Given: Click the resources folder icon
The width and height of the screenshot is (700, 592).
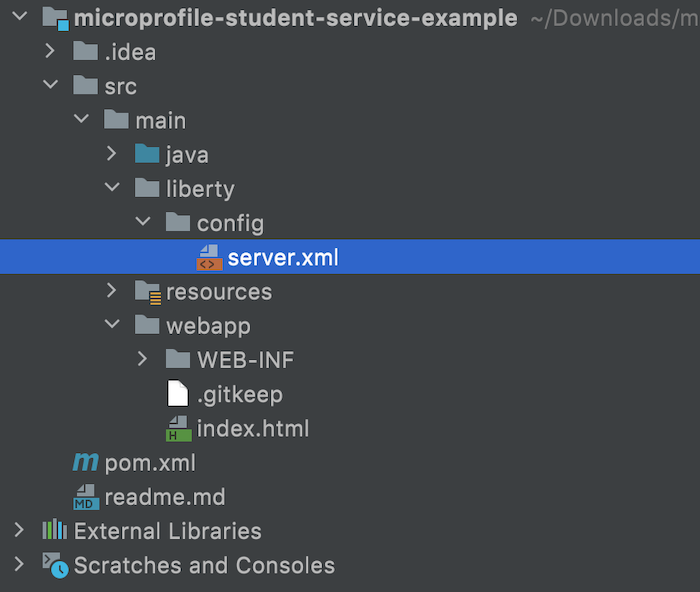Looking at the screenshot, I should [148, 292].
